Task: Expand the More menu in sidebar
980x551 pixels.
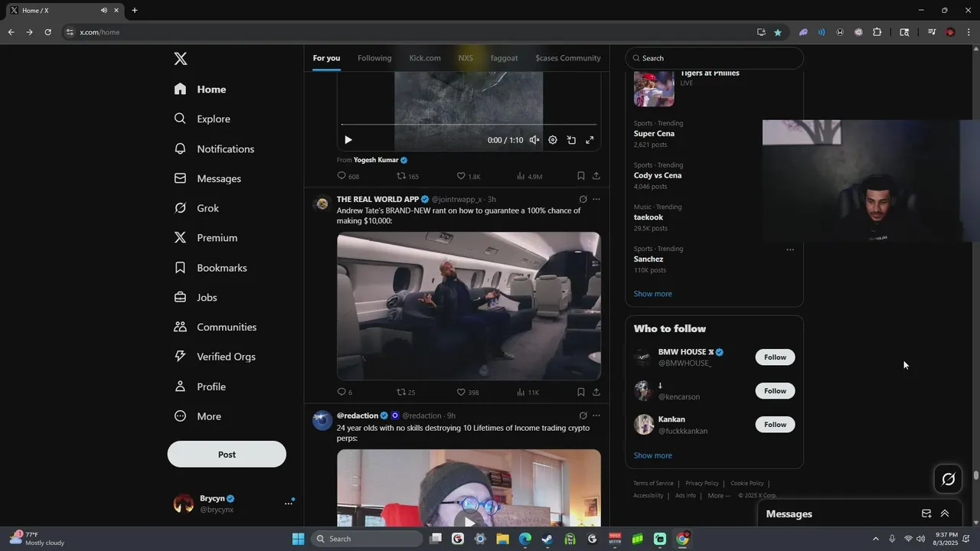Action: pyautogui.click(x=198, y=416)
